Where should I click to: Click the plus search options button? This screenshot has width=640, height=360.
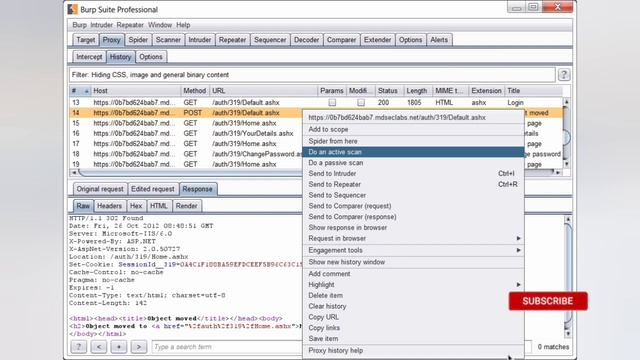119,347
